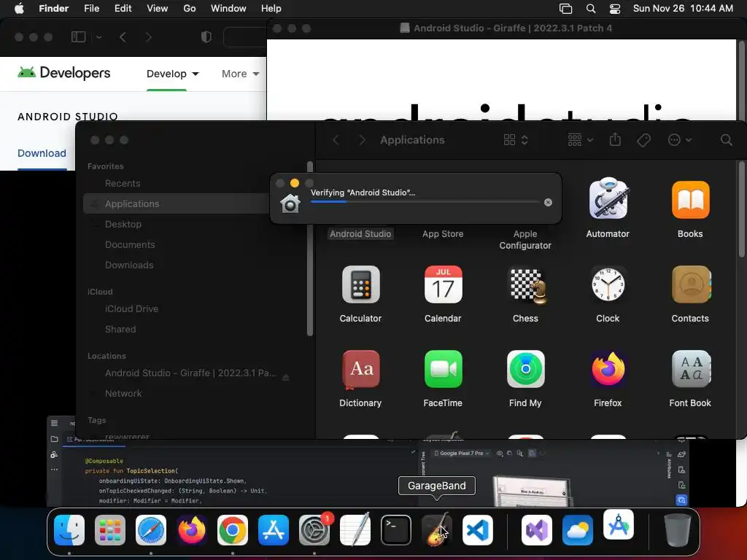
Task: Select the Firefox icon in Applications folder
Action: point(608,369)
